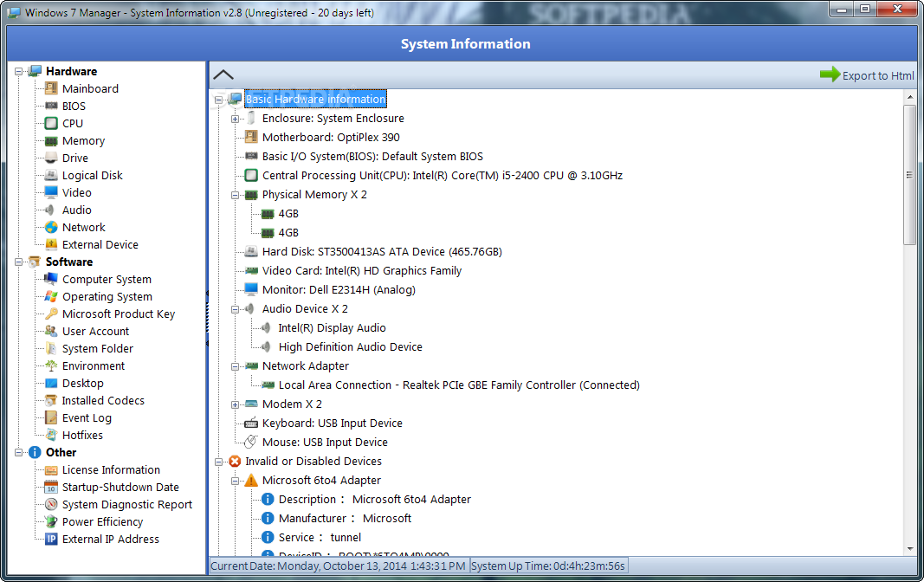Collapse the Software group in the sidebar
The image size is (924, 582).
(19, 262)
